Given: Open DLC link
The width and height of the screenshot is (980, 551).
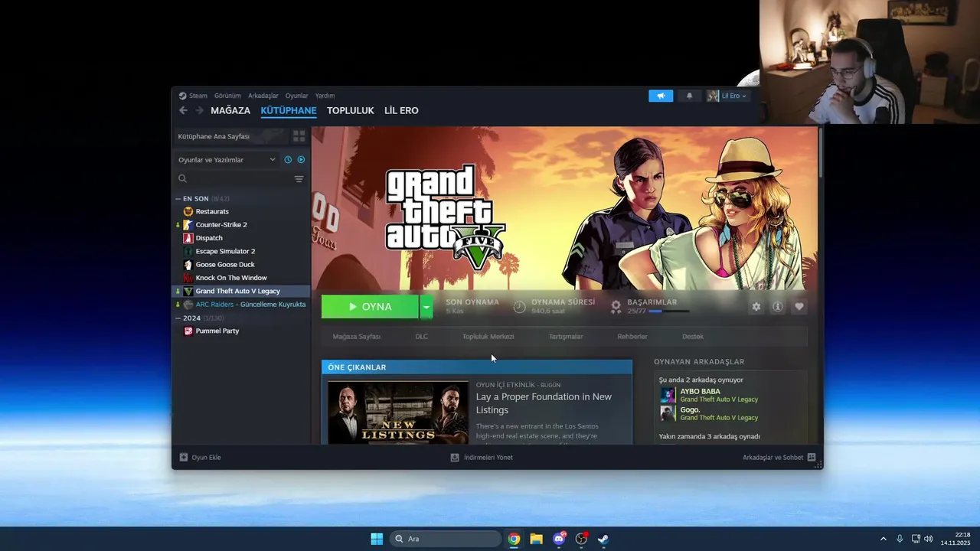Looking at the screenshot, I should (422, 337).
